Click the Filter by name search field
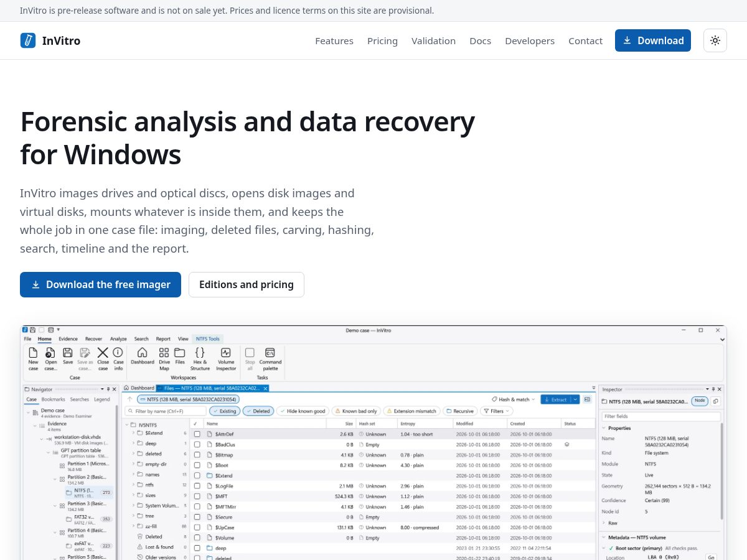 tap(166, 411)
